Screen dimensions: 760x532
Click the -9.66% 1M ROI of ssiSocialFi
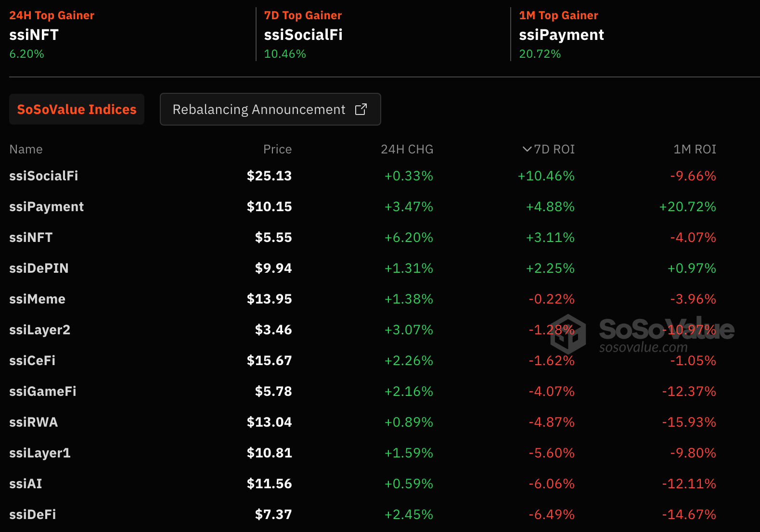693,176
